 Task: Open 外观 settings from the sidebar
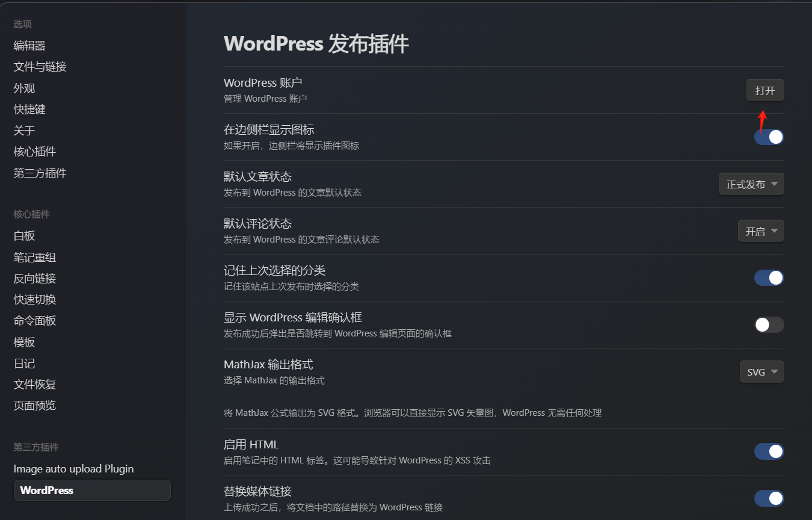23,88
